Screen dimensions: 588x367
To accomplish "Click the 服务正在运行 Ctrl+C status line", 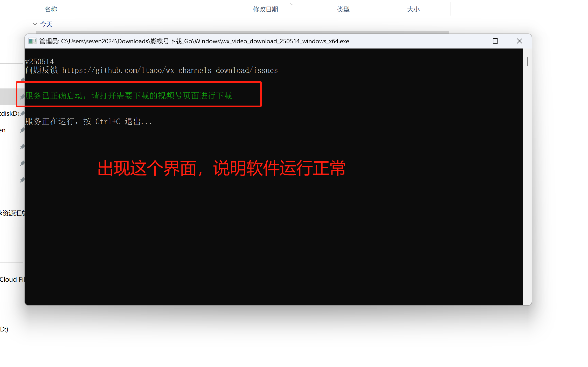I will [88, 121].
